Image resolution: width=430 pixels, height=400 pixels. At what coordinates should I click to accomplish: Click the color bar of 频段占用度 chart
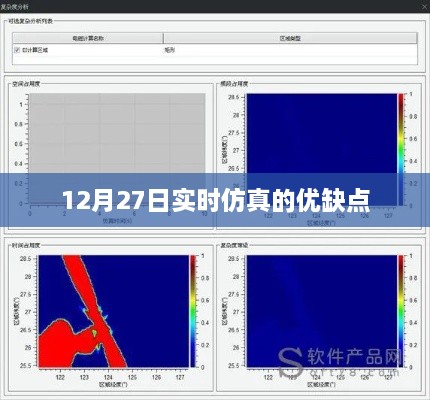point(401,150)
